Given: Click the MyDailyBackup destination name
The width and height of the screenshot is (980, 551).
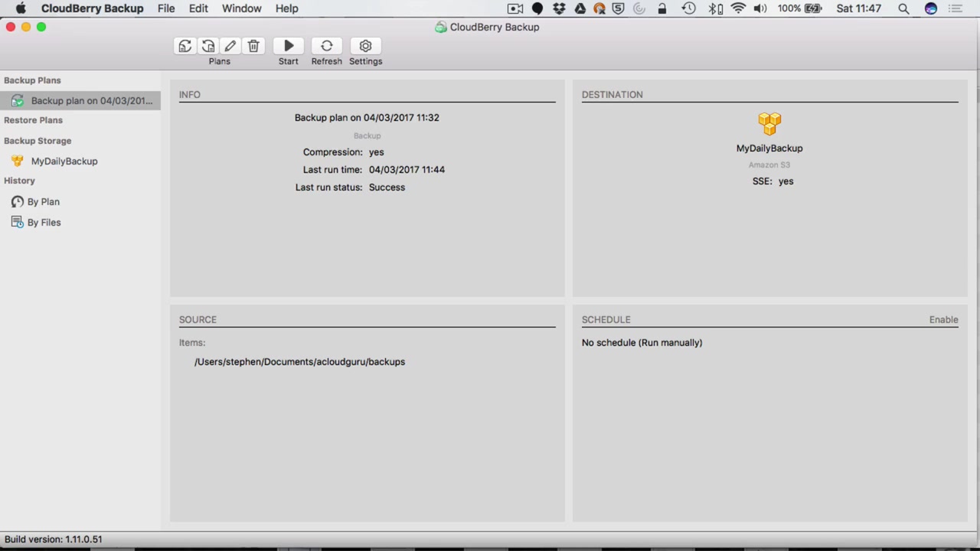Looking at the screenshot, I should point(769,148).
